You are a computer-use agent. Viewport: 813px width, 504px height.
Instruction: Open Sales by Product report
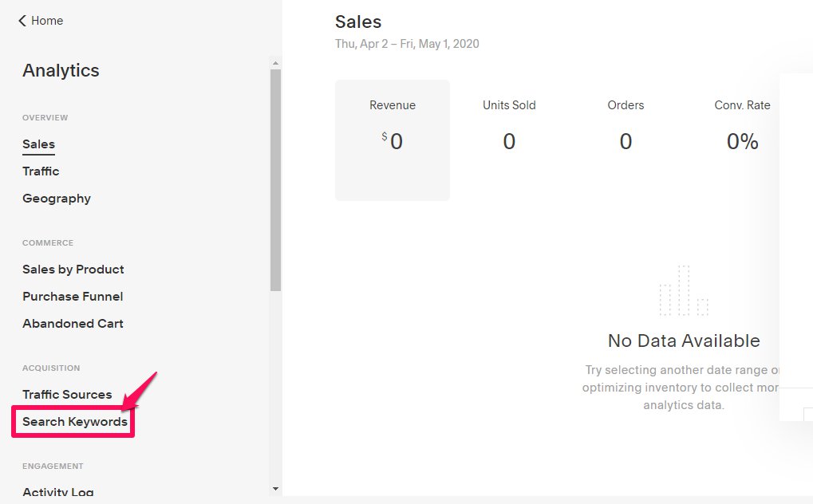click(x=73, y=270)
